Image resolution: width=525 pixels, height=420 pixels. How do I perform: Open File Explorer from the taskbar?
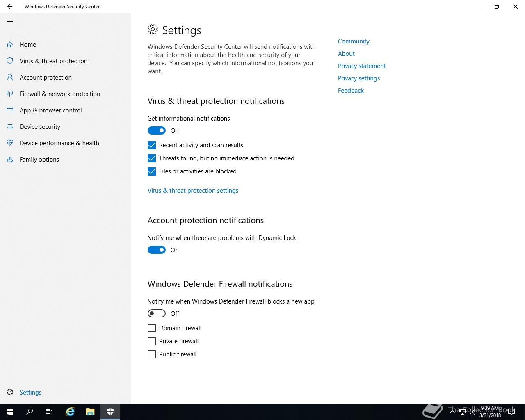point(90,412)
